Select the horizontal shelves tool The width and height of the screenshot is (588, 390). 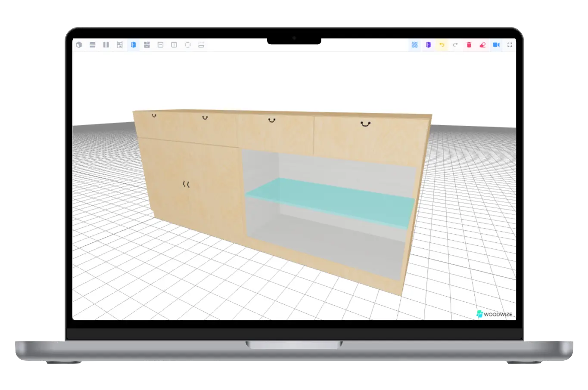[x=92, y=45]
